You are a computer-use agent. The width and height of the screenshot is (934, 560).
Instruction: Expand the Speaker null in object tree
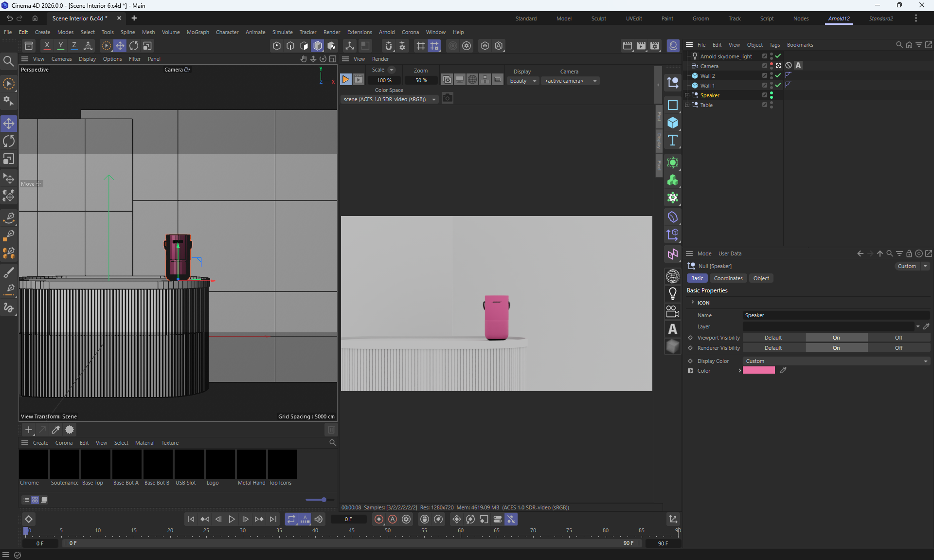[687, 95]
